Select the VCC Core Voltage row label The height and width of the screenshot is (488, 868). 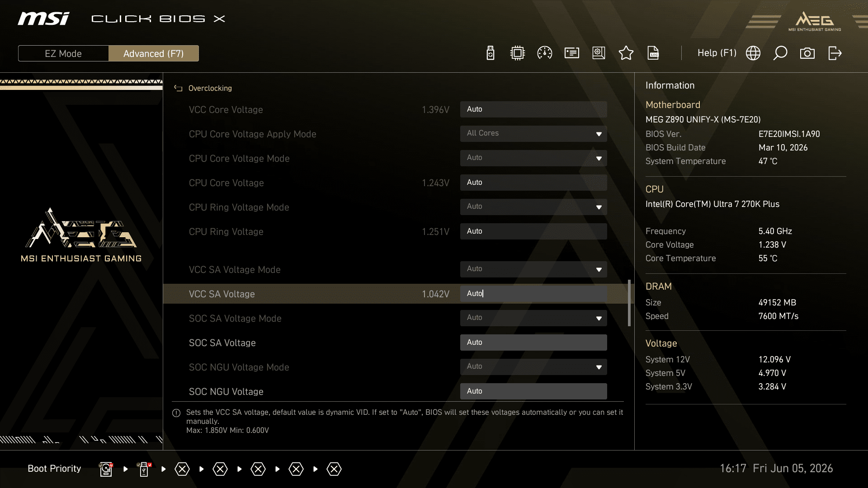pyautogui.click(x=226, y=110)
